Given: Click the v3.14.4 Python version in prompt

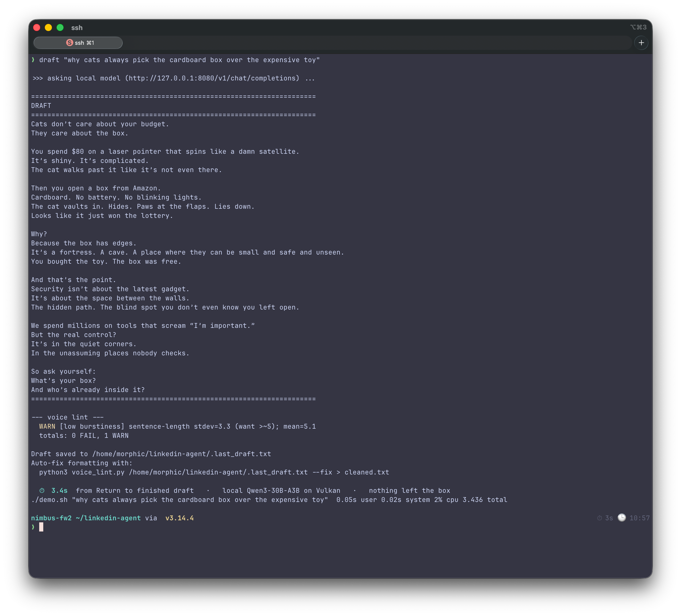Looking at the screenshot, I should click(179, 518).
